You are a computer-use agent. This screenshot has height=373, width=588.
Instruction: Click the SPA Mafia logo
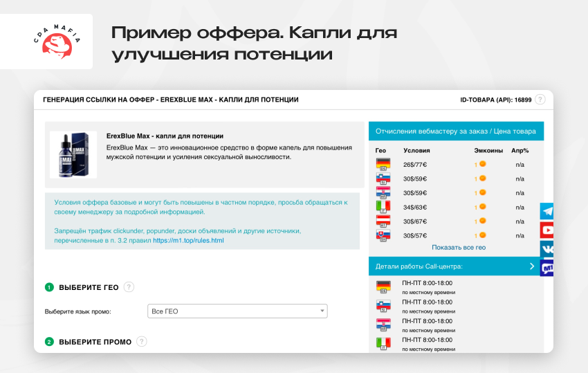(x=57, y=42)
